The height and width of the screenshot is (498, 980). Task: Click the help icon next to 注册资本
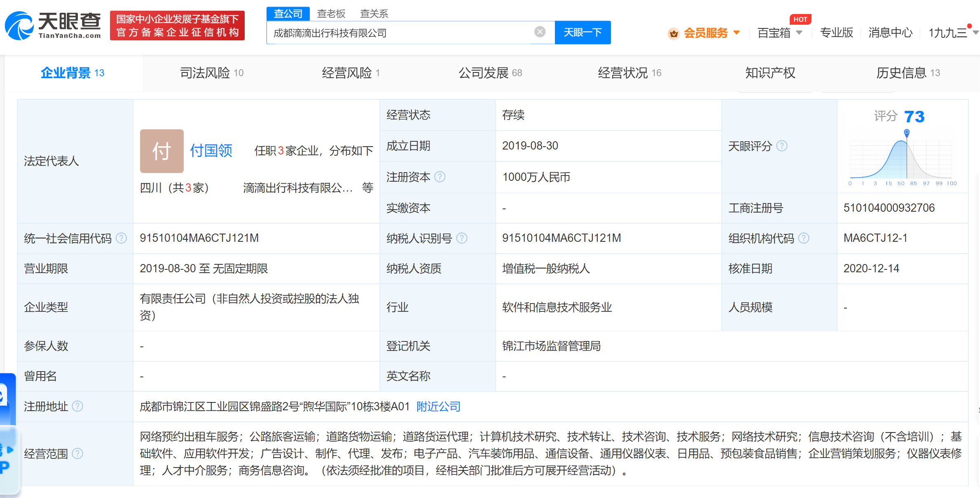click(x=440, y=177)
